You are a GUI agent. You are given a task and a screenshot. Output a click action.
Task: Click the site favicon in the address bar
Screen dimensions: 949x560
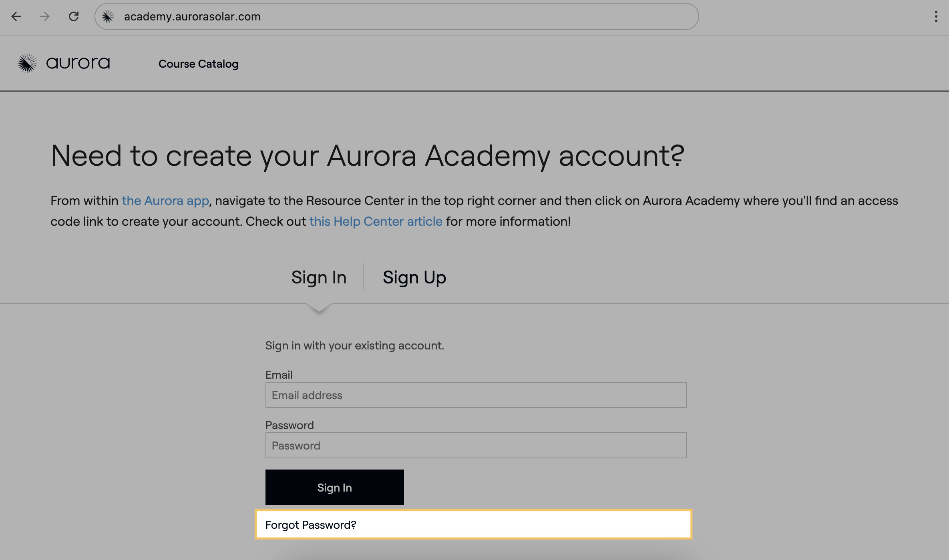(108, 16)
